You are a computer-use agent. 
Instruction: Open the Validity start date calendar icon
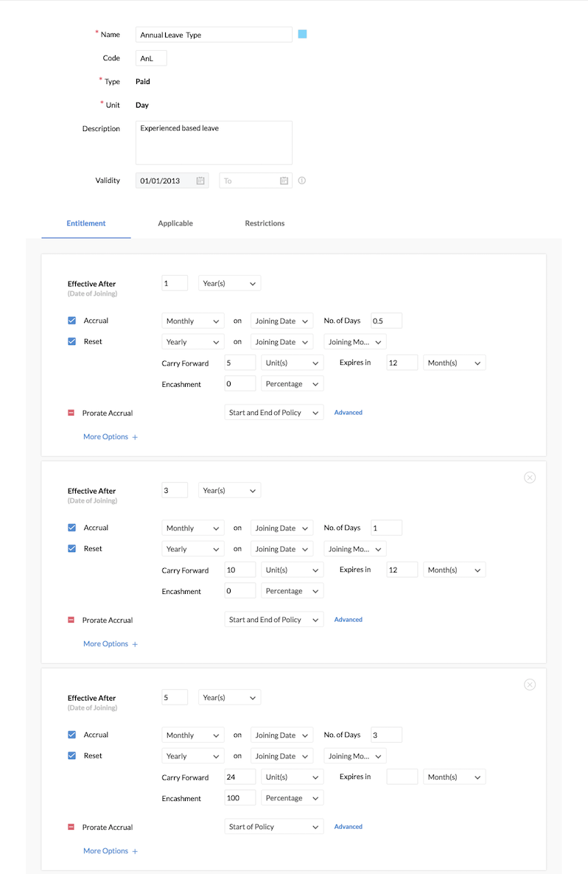200,181
